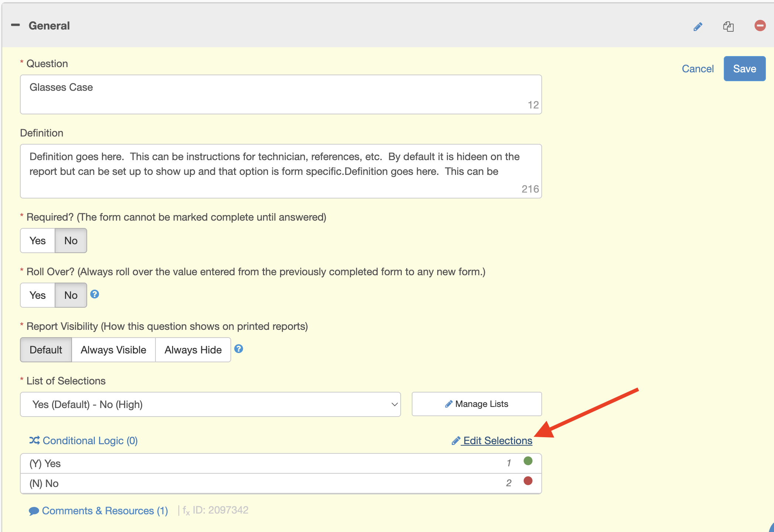
Task: Set Required to Yes
Action: click(38, 241)
